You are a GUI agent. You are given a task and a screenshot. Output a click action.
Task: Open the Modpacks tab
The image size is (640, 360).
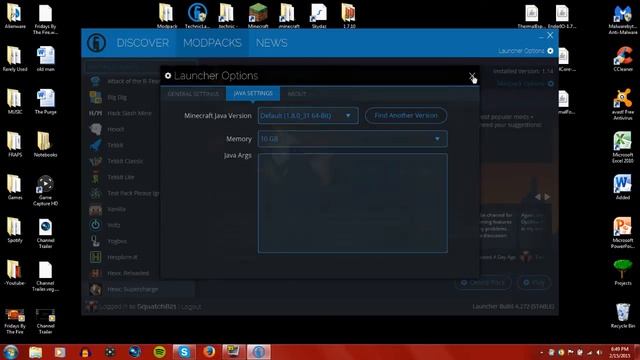coord(212,43)
